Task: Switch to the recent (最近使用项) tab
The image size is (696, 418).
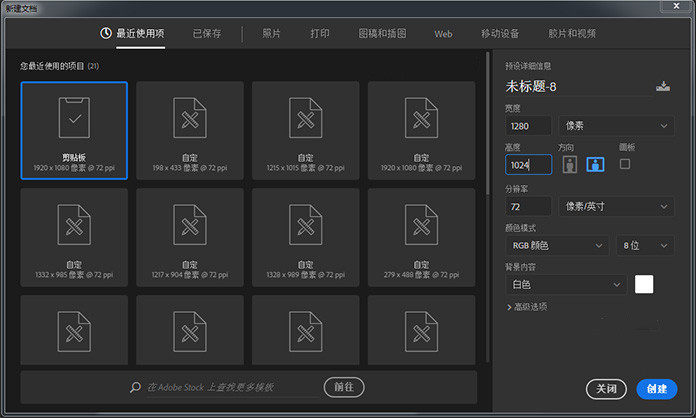Action: pyautogui.click(x=140, y=33)
